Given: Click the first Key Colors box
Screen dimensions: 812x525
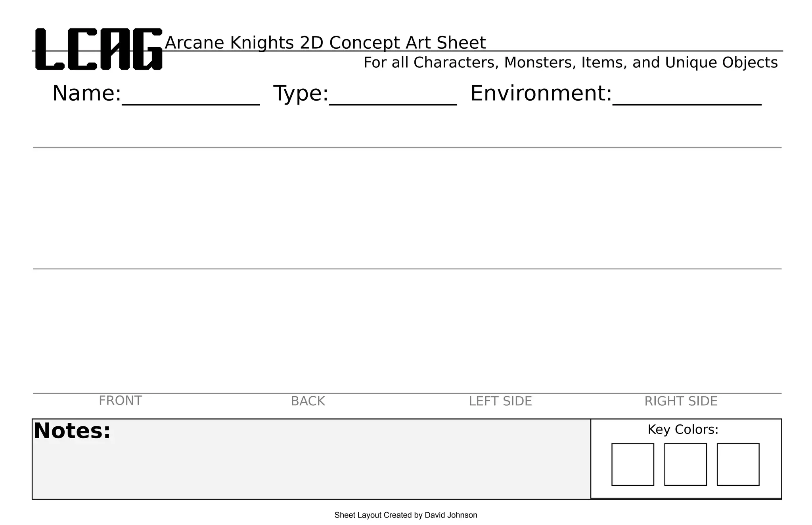Looking at the screenshot, I should pyautogui.click(x=632, y=464).
